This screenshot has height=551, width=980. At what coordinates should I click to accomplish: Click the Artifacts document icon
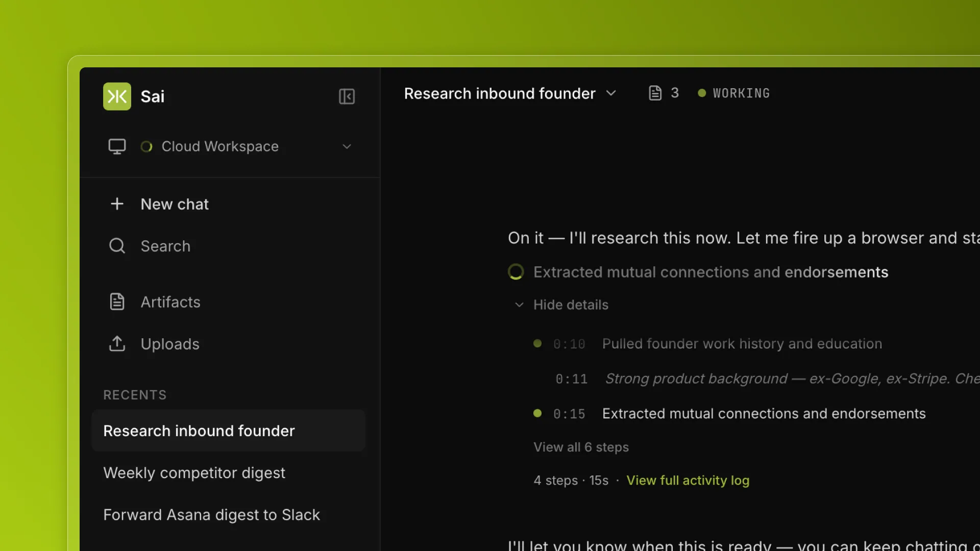click(x=117, y=302)
